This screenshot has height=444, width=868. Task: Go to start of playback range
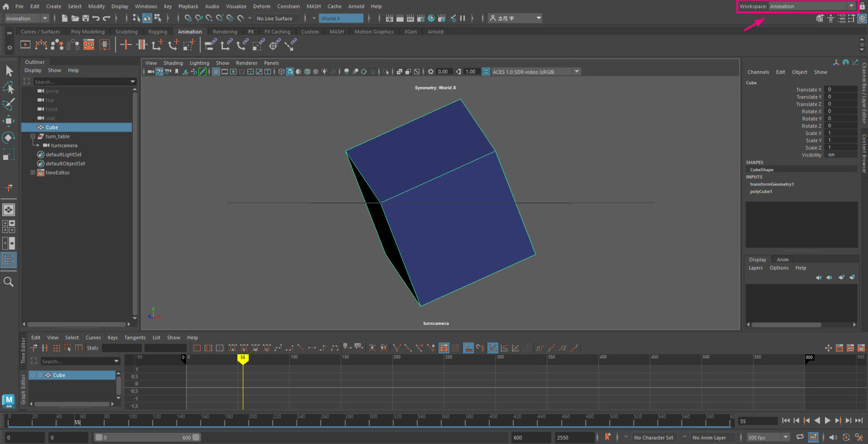point(786,420)
